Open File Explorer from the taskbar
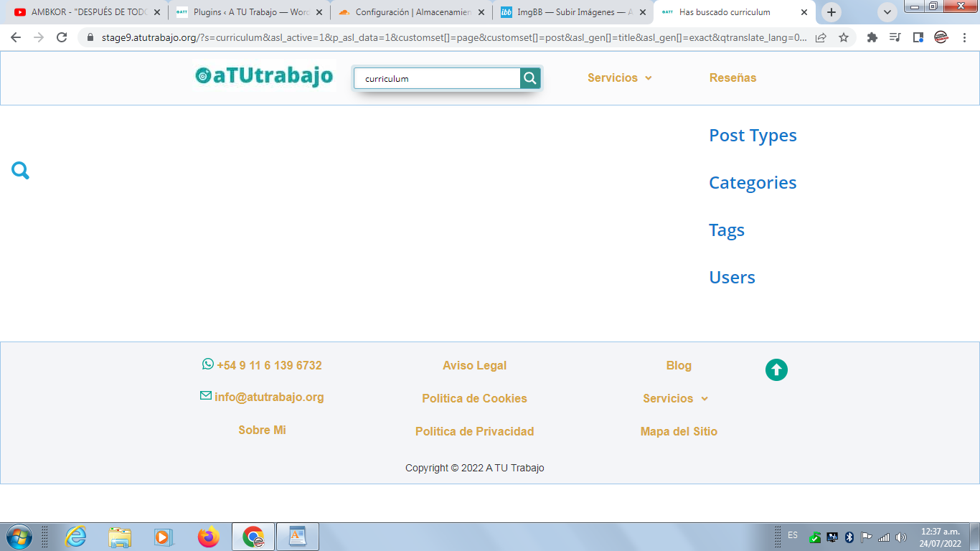Viewport: 980px width, 551px height. pyautogui.click(x=120, y=537)
